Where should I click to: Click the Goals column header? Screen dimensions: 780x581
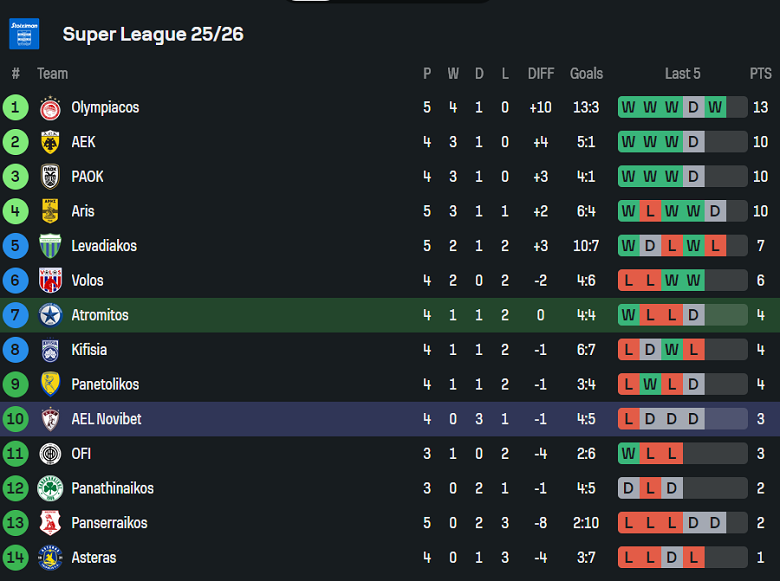point(586,73)
